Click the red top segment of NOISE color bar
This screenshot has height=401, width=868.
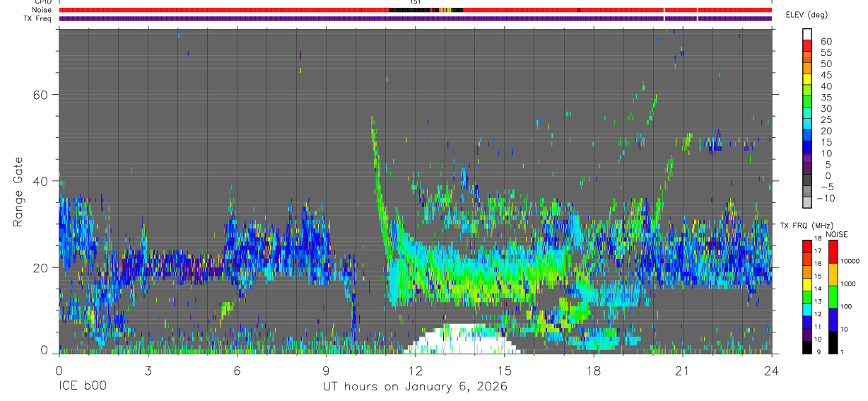click(x=832, y=252)
